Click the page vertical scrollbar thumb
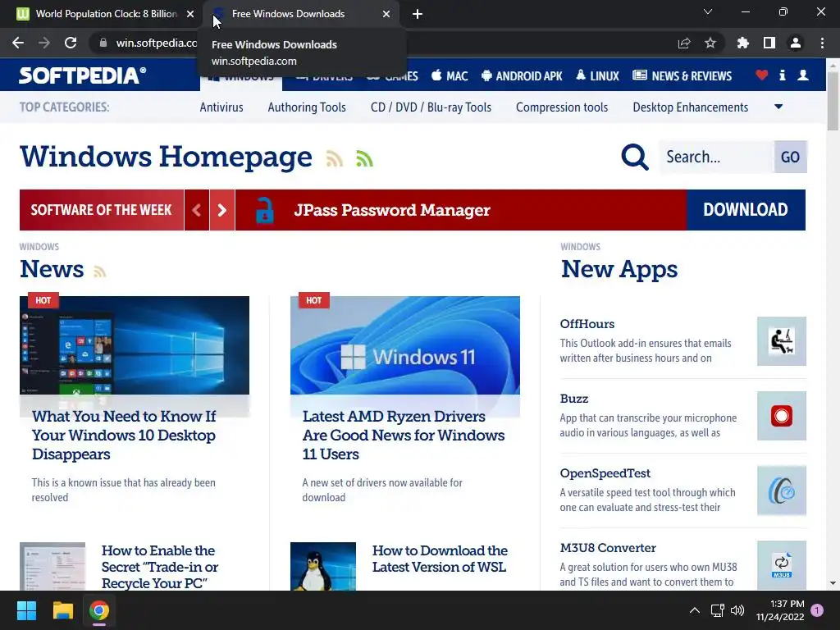Viewport: 840px width, 630px height. click(x=833, y=100)
